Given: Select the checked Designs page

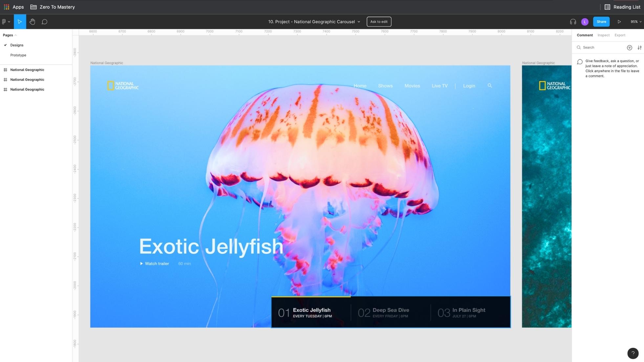Looking at the screenshot, I should [x=17, y=45].
